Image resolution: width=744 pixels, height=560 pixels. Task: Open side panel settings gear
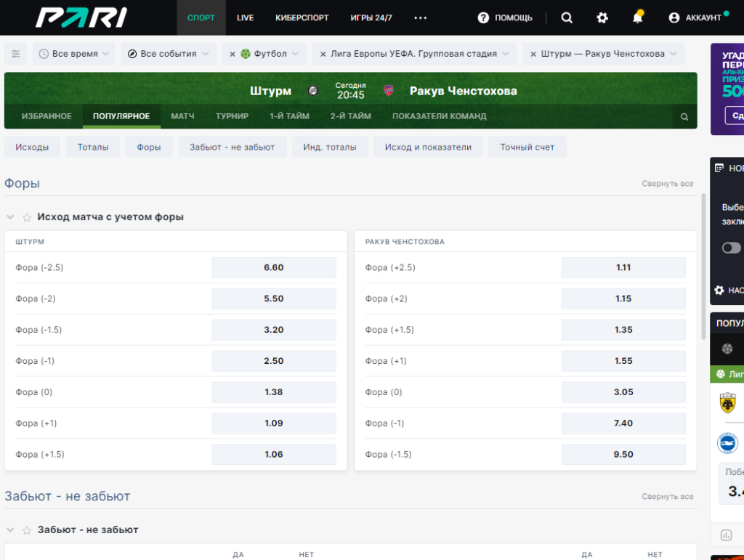coord(719,291)
